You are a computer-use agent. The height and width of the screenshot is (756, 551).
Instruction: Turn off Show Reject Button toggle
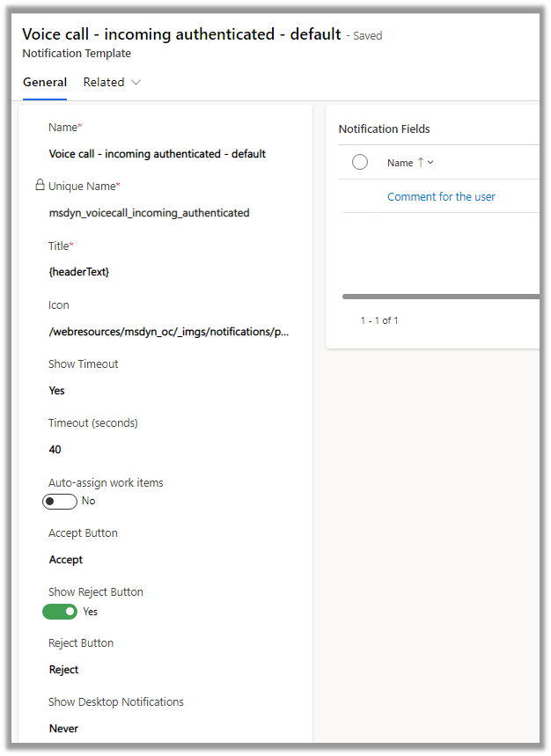pos(60,612)
